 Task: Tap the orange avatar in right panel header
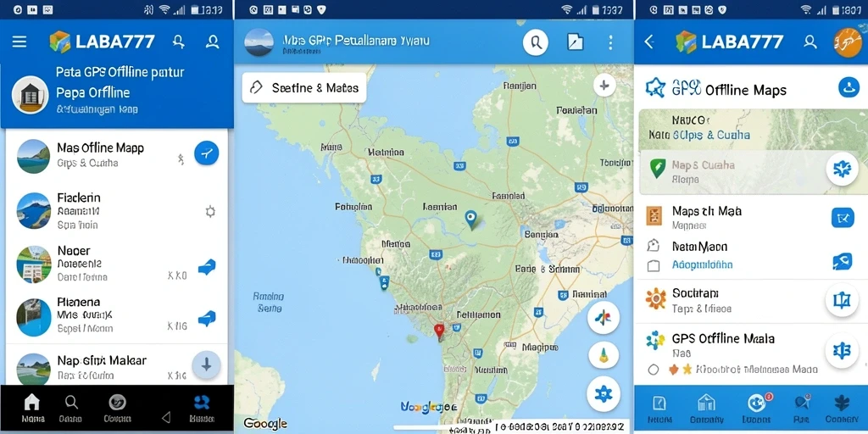pos(847,42)
